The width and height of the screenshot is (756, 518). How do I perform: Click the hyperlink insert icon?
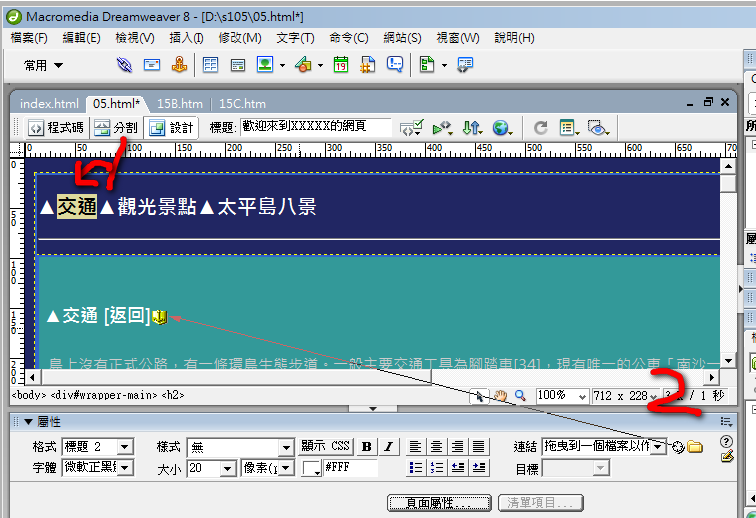[x=124, y=65]
